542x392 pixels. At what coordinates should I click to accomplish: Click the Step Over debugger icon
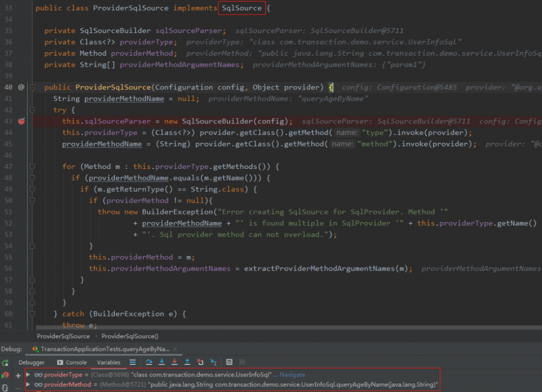tap(149, 362)
